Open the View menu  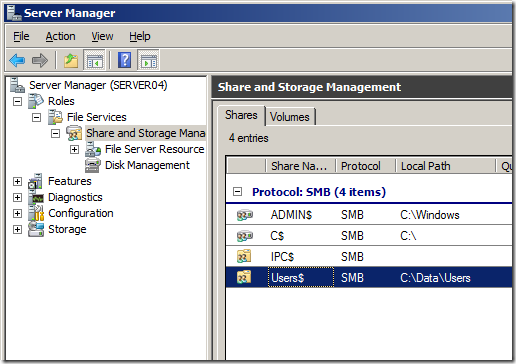point(102,36)
